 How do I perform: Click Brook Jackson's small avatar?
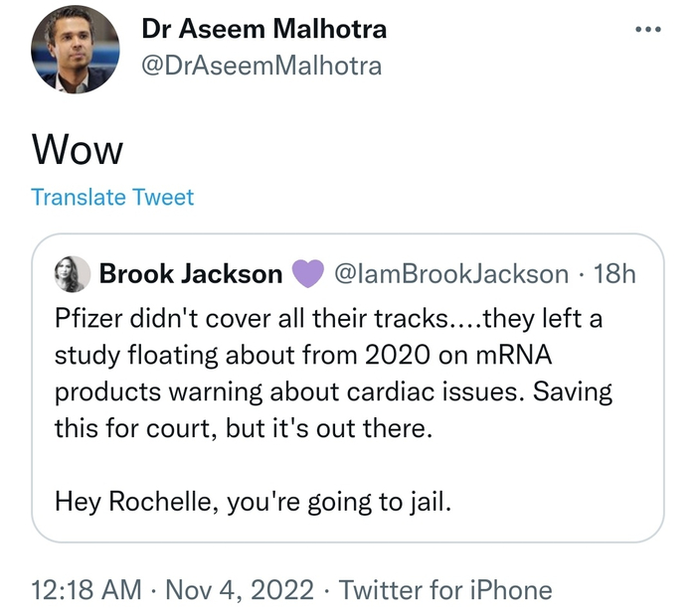coord(74,273)
